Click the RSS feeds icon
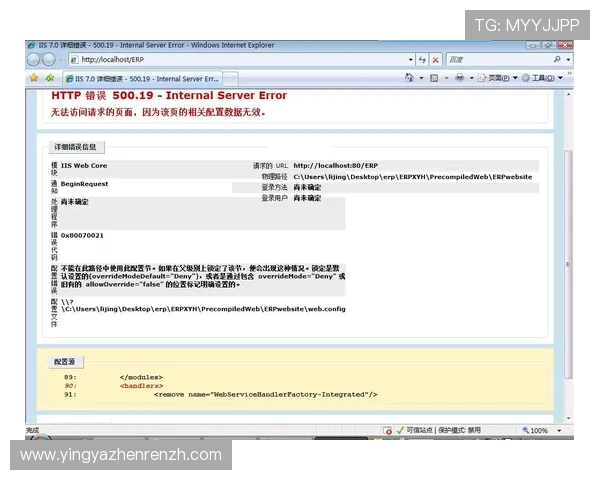The height and width of the screenshot is (480, 600). (434, 78)
